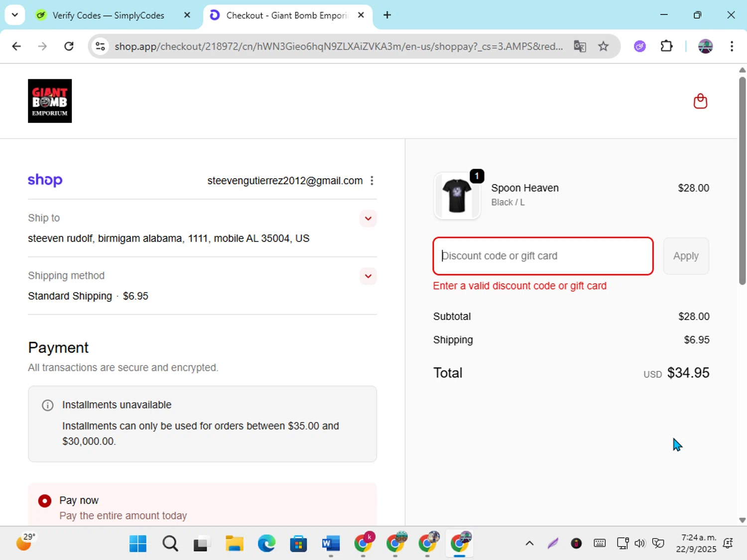Click the browser forward arrow
Viewport: 747px width, 560px height.
click(42, 46)
